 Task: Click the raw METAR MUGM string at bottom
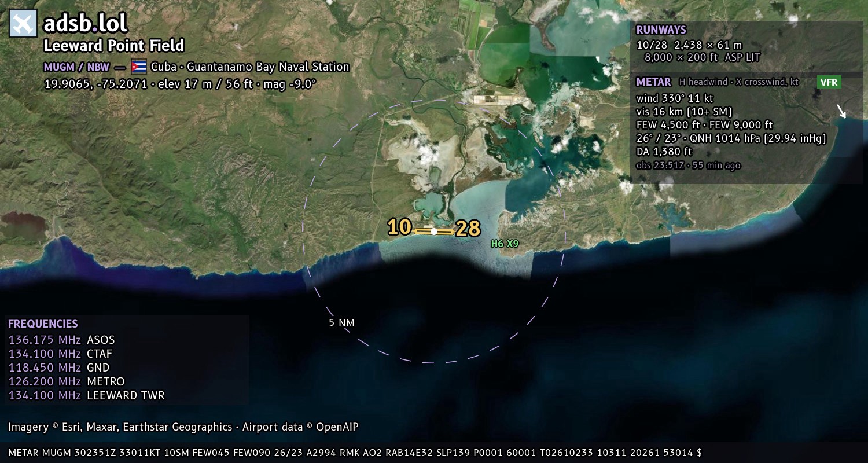[x=355, y=453]
